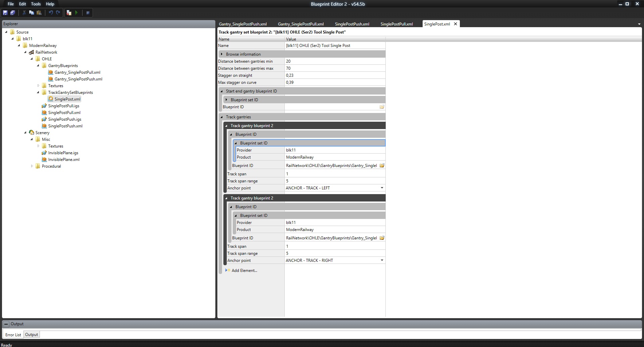The height and width of the screenshot is (347, 644).
Task: Open Anchor point dropdown showing ANCHOR - TRACK - RIGHT
Action: [x=382, y=261]
